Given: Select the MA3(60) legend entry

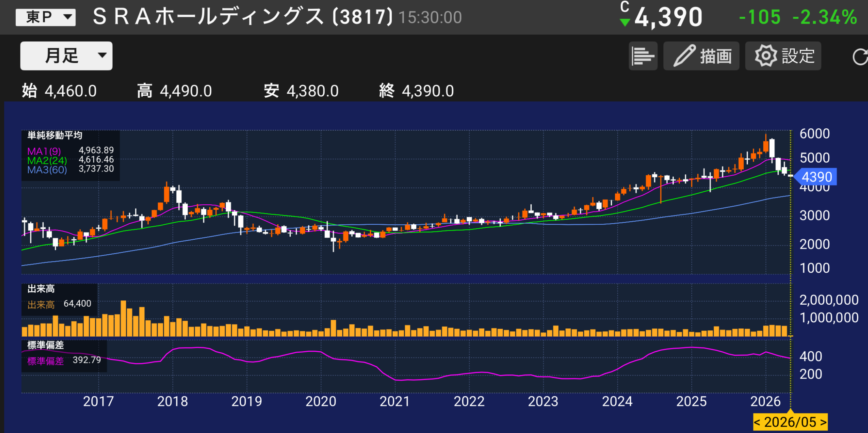Looking at the screenshot, I should pyautogui.click(x=47, y=170).
